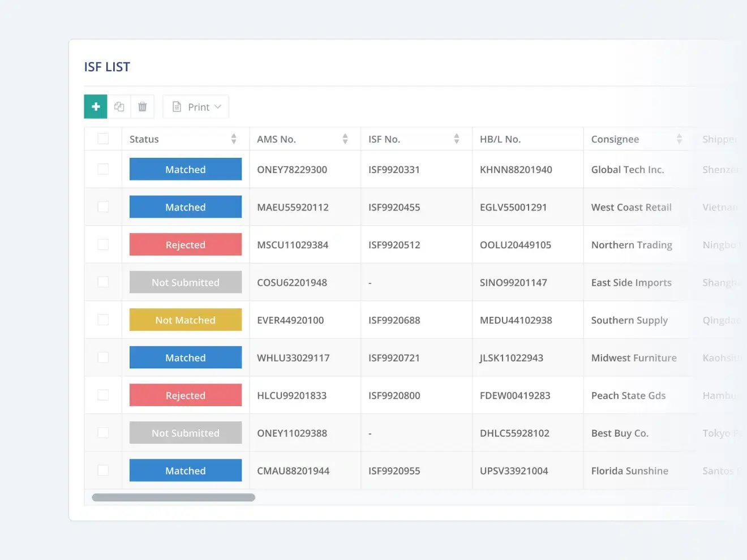The height and width of the screenshot is (560, 747).
Task: Click the AMS No. column header
Action: click(x=305, y=139)
